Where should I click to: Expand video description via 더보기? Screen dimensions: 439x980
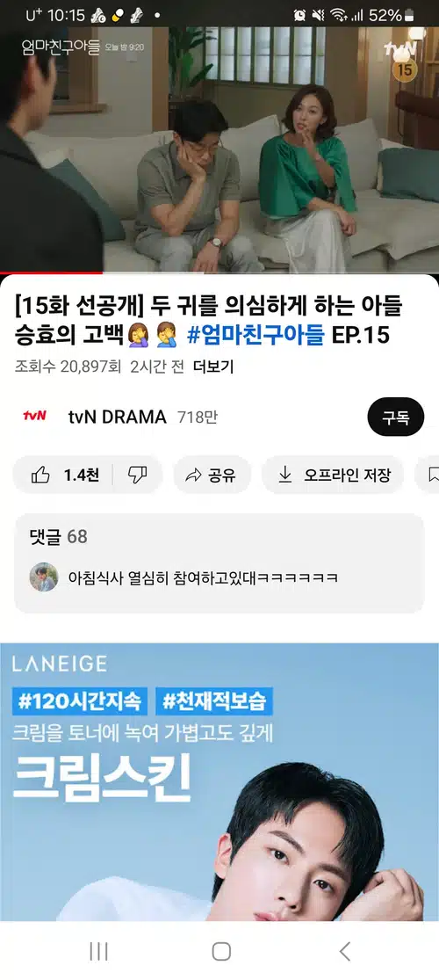pos(213,367)
